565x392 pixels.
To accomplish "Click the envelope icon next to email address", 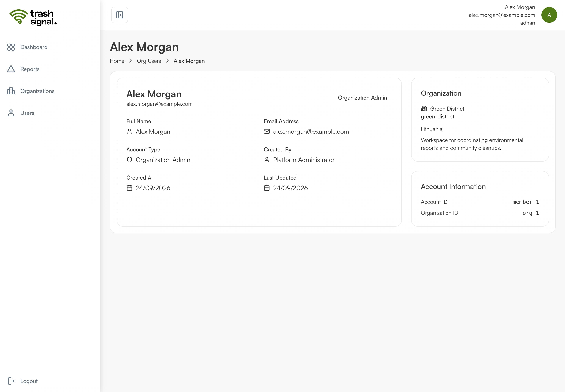I will (267, 131).
